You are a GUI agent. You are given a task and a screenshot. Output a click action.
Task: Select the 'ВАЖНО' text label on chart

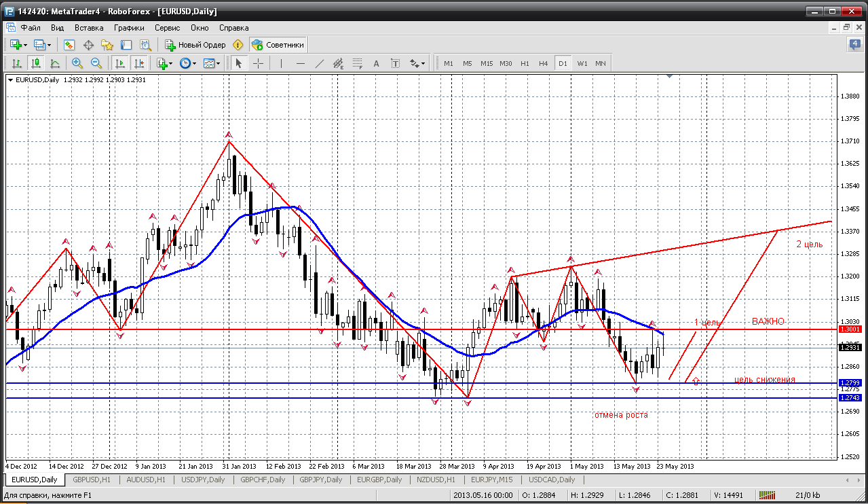768,321
